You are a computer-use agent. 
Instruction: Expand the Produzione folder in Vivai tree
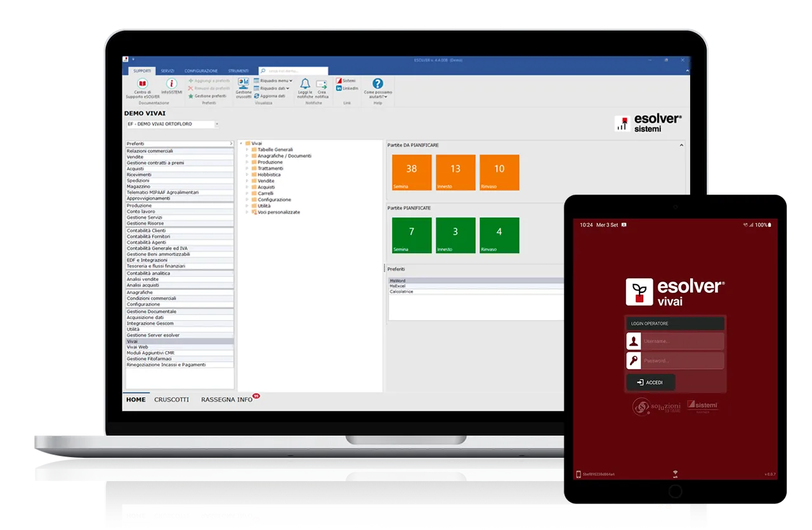click(x=247, y=162)
